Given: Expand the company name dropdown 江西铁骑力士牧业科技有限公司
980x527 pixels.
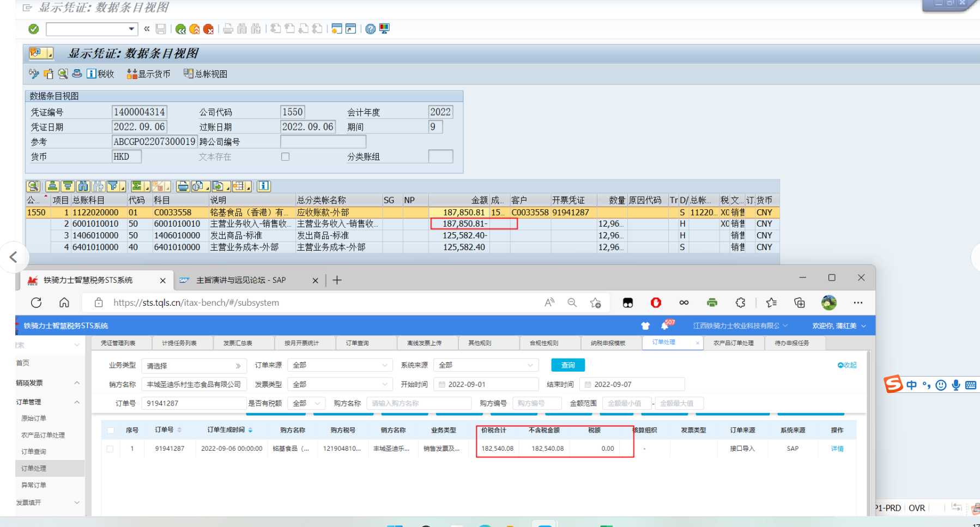Looking at the screenshot, I should 740,326.
